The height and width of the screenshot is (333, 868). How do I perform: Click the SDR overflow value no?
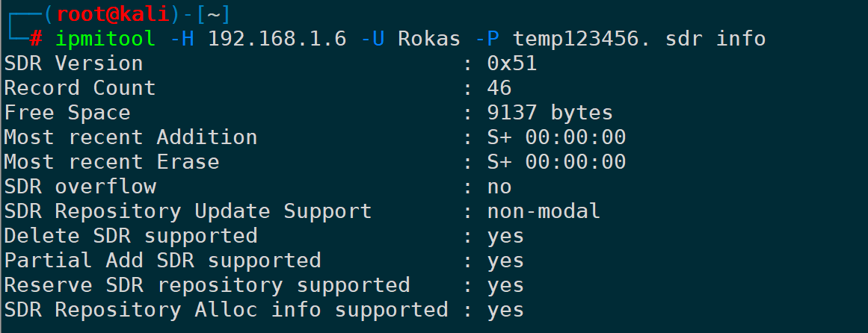[499, 187]
